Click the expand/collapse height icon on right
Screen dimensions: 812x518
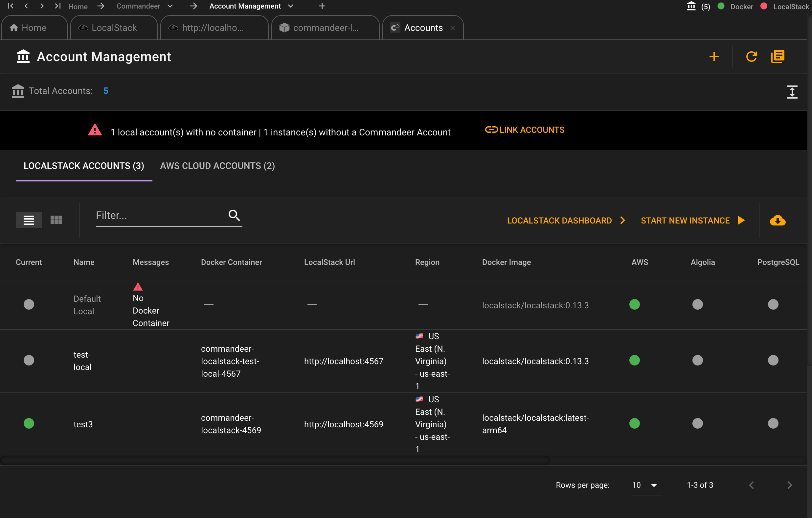[792, 91]
